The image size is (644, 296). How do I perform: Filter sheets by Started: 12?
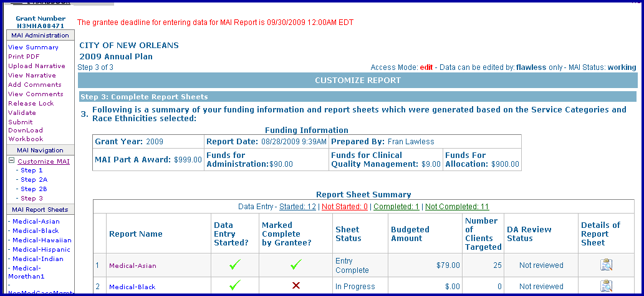(297, 207)
